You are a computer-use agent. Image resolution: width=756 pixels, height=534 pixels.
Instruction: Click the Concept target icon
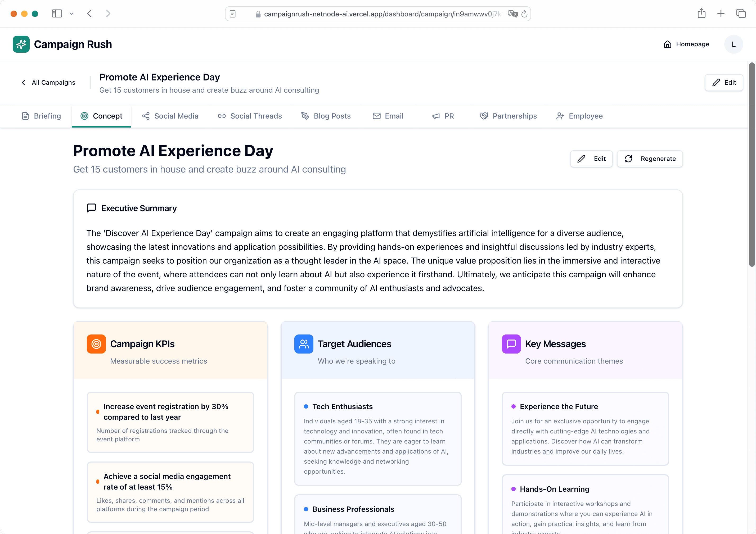[x=84, y=116]
